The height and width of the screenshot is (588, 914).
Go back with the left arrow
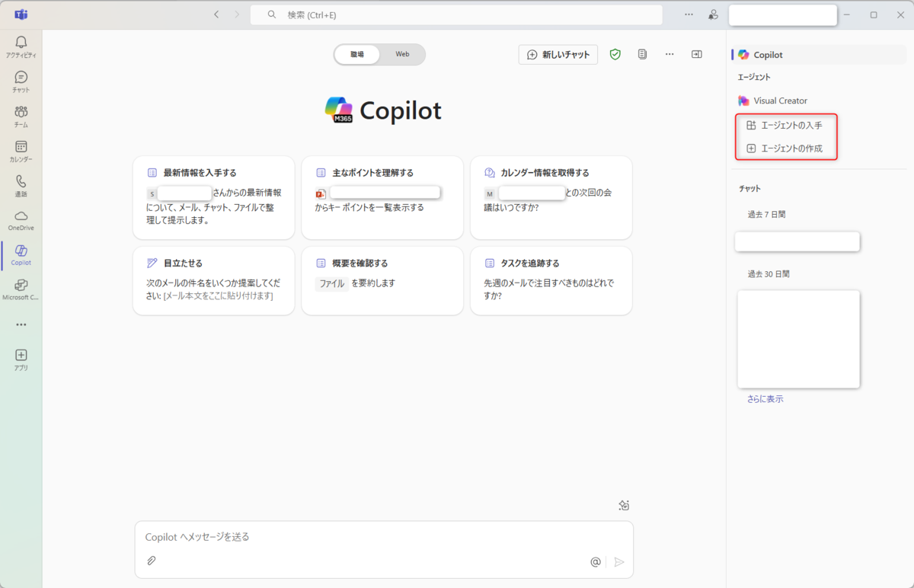coord(216,14)
